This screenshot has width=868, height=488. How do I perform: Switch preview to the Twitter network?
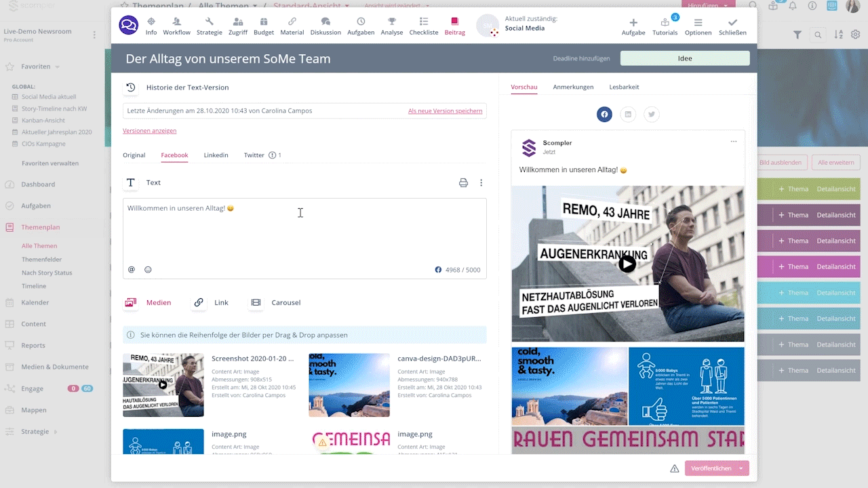[x=652, y=115]
